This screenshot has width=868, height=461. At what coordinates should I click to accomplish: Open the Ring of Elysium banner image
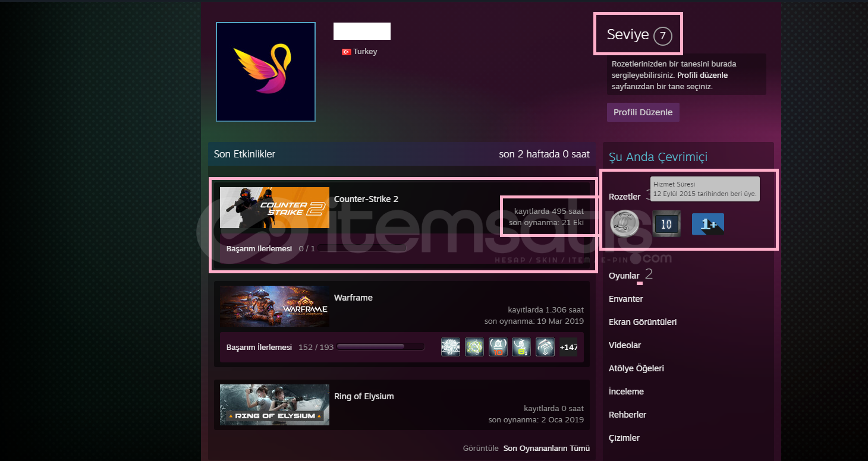pyautogui.click(x=275, y=405)
